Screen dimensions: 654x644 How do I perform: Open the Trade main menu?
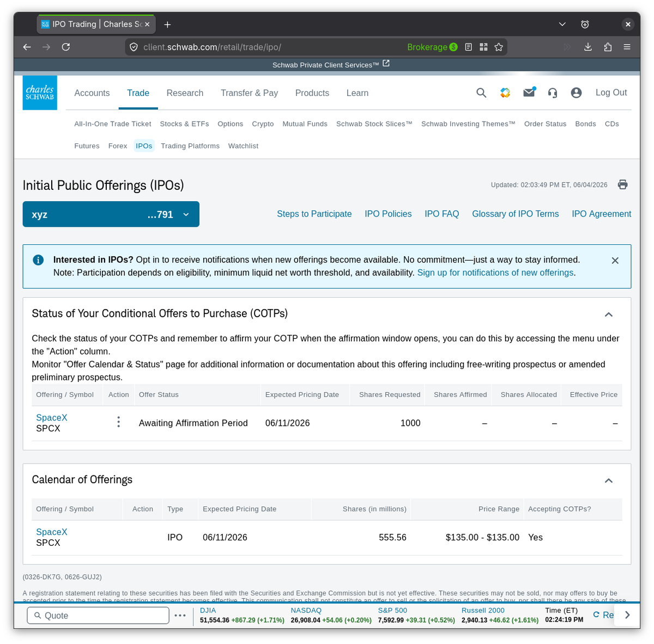coord(138,93)
